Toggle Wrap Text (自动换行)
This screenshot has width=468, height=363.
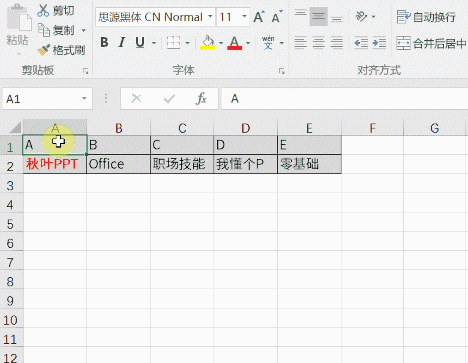tap(426, 17)
